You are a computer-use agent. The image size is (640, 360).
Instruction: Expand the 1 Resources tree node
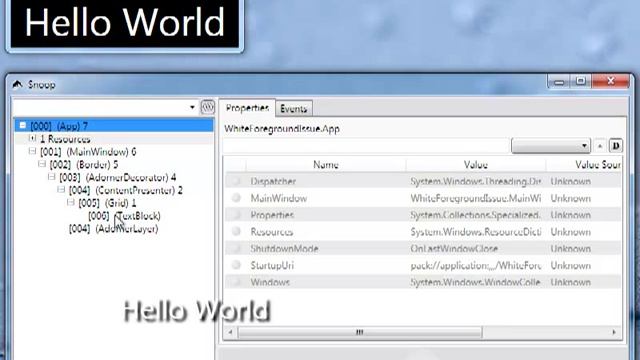tap(32, 138)
